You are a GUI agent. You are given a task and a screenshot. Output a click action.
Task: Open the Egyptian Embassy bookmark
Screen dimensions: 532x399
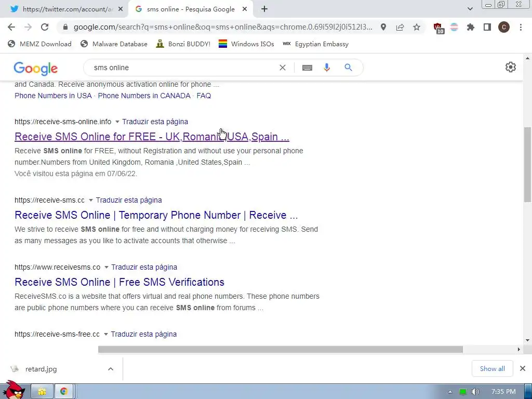315,44
